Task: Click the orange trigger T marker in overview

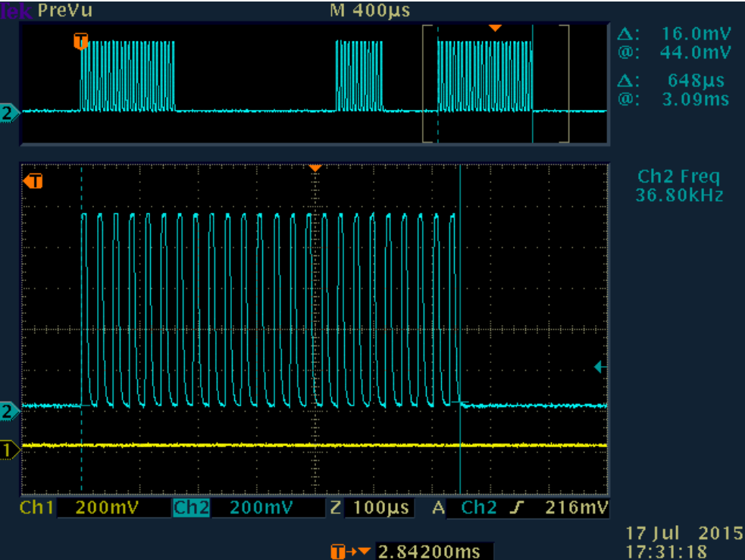Action: (80, 41)
